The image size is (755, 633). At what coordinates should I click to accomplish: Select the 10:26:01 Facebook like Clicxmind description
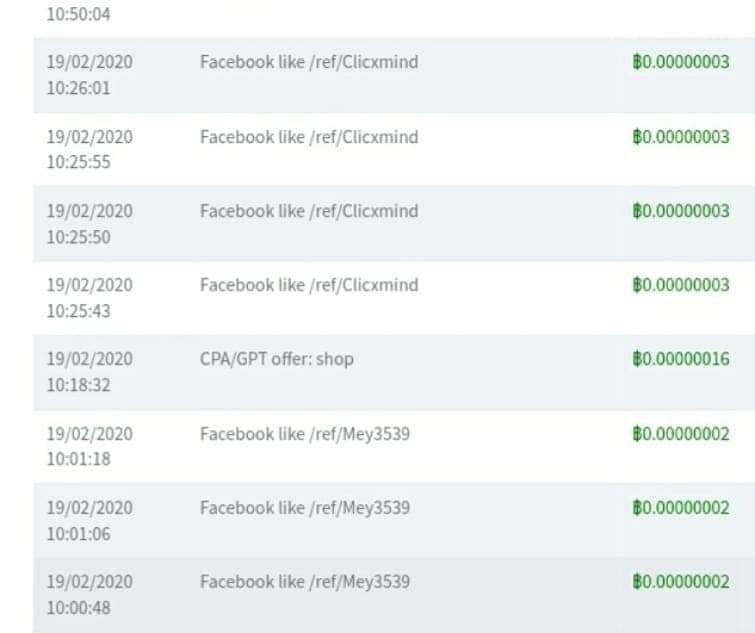click(309, 62)
